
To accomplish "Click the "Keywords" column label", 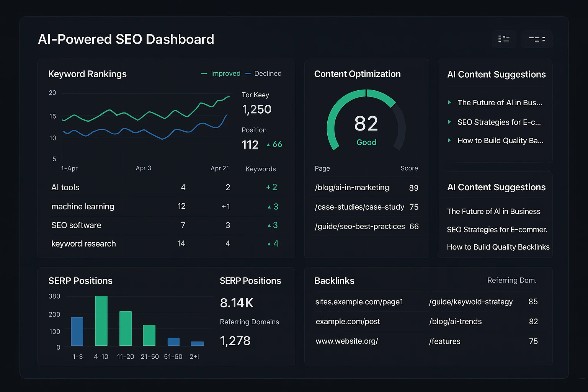I will [261, 169].
